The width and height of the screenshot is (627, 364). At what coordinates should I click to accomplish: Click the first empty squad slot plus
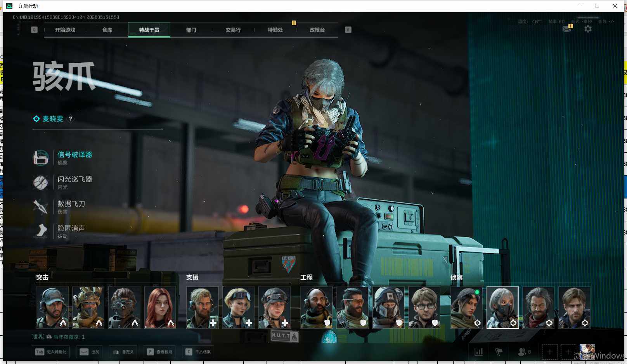(550, 352)
